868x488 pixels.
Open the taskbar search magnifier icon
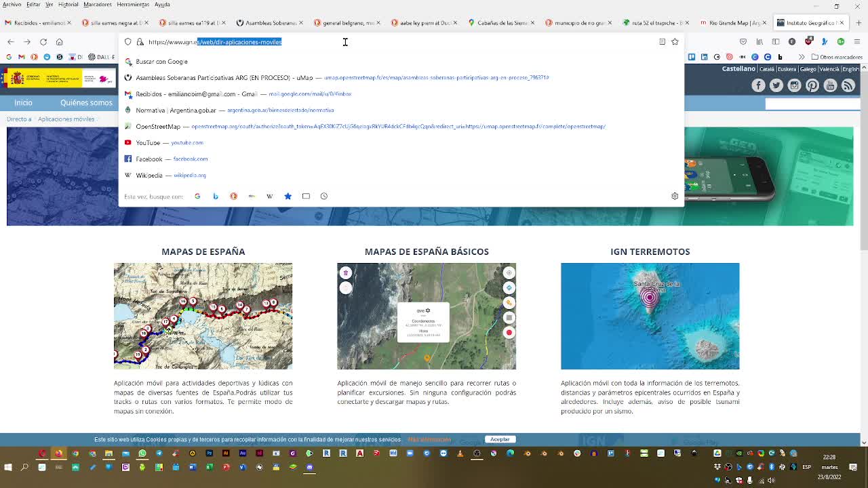(x=25, y=467)
